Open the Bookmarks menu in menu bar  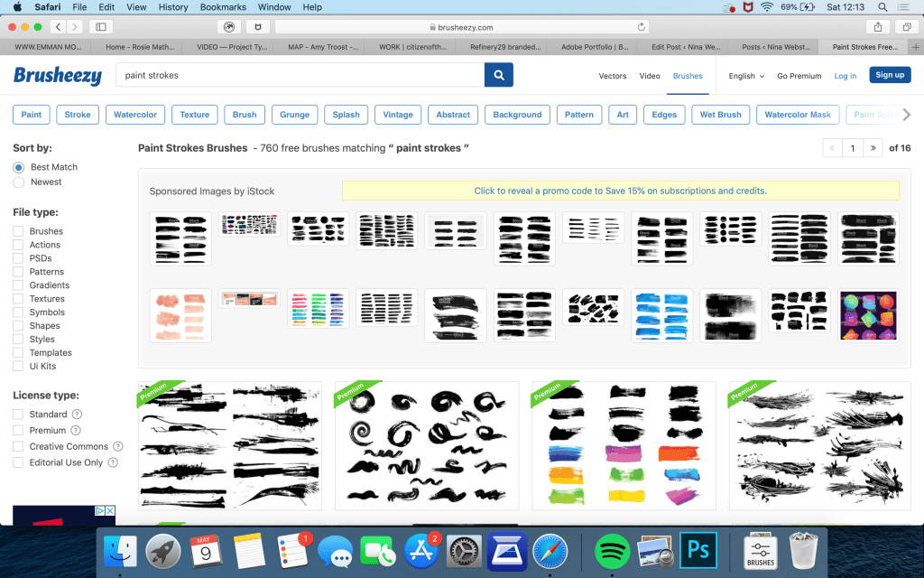click(x=223, y=7)
